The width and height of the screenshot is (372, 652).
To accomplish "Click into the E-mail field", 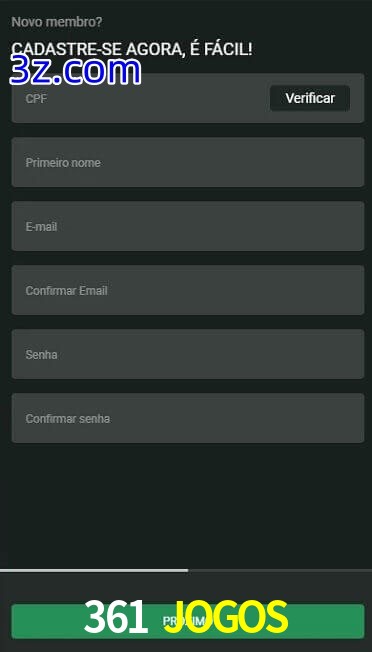I will 188,226.
